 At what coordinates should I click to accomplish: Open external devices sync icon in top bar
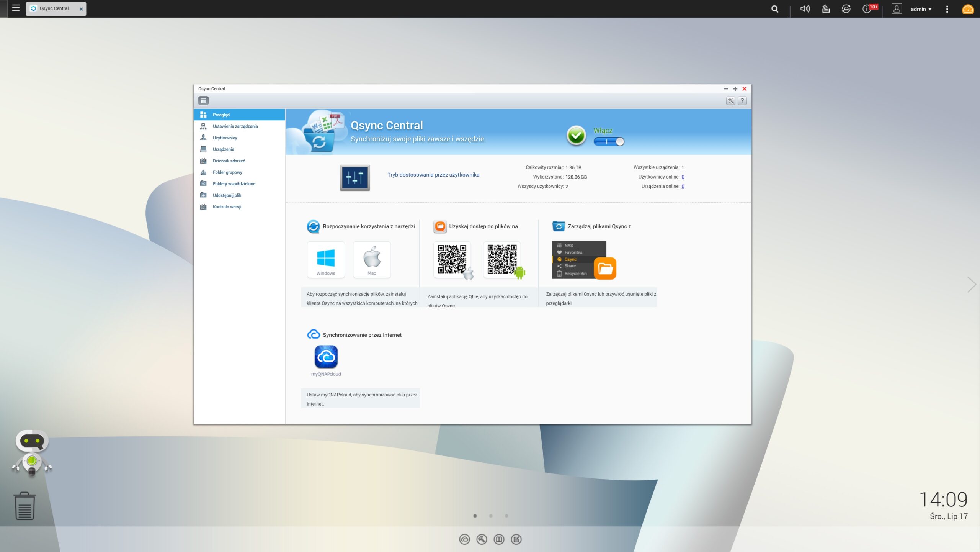(x=846, y=8)
